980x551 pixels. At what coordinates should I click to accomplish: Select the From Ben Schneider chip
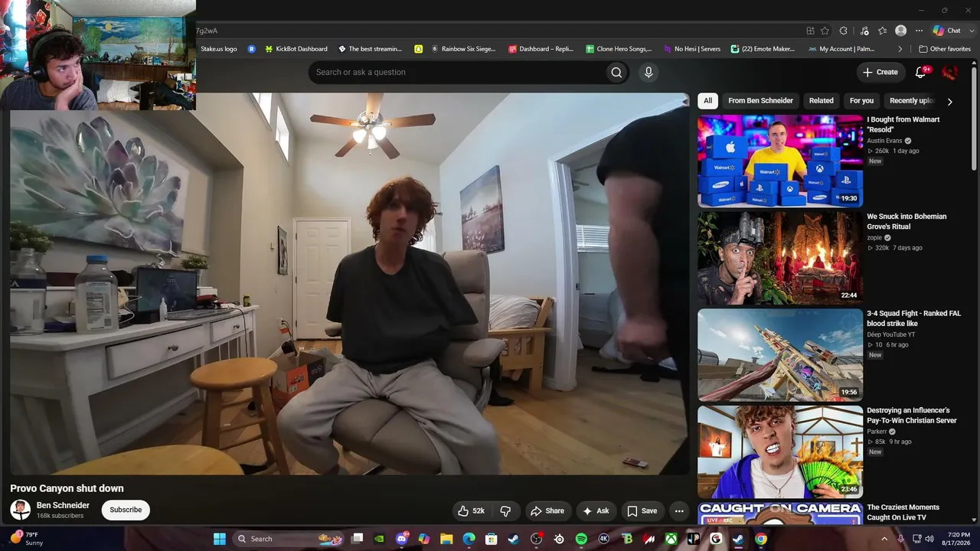[761, 101]
